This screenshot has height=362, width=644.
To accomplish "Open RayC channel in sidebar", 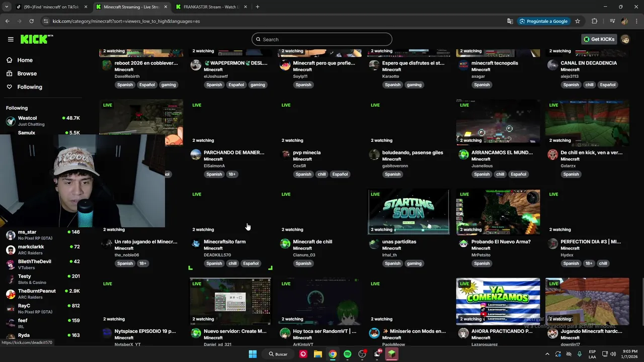I will coord(43,308).
